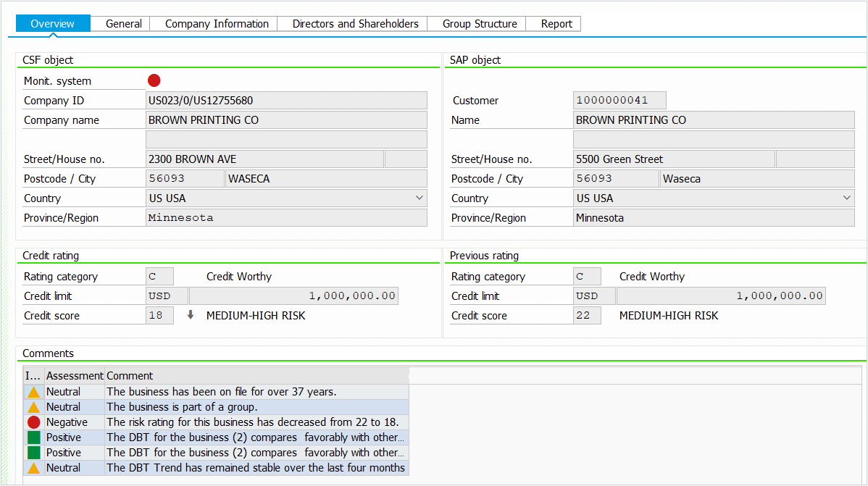The width and height of the screenshot is (868, 486).
Task: Click the warning triangle for 37 years comment
Action: 33,392
